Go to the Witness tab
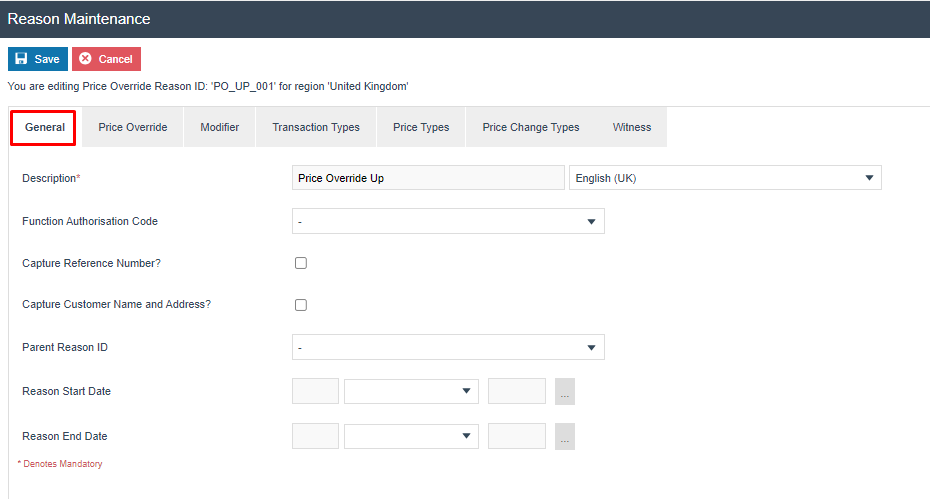 (632, 127)
